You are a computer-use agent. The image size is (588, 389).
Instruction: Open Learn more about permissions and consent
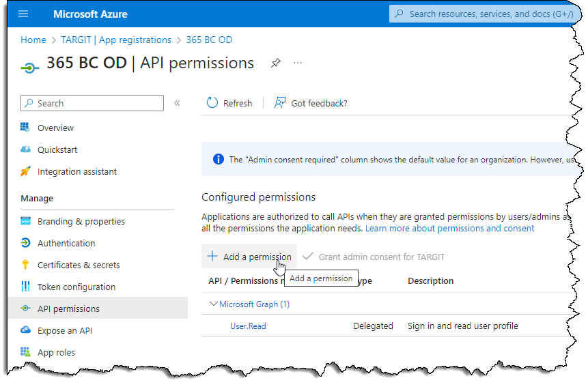click(449, 228)
